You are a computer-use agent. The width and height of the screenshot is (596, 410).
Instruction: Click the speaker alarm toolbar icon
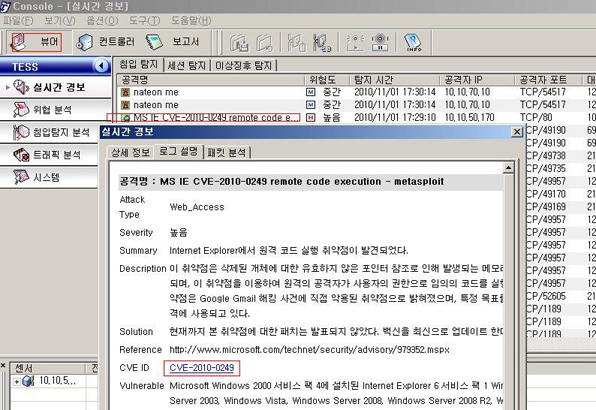pos(380,42)
